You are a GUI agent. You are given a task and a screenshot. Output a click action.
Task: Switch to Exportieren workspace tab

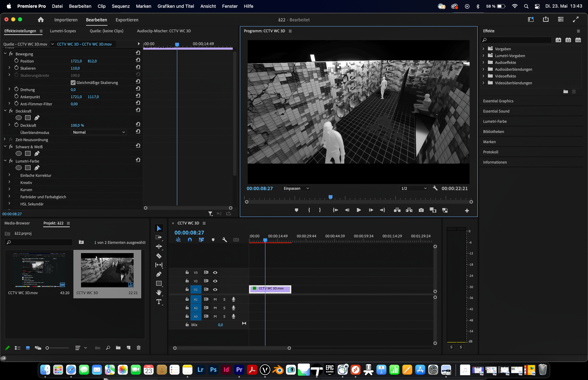127,20
